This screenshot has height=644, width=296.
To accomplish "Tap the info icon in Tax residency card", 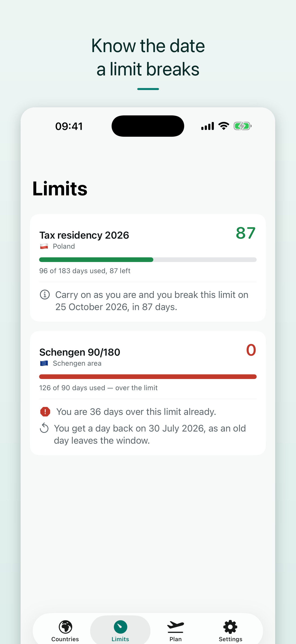I will 45,295.
